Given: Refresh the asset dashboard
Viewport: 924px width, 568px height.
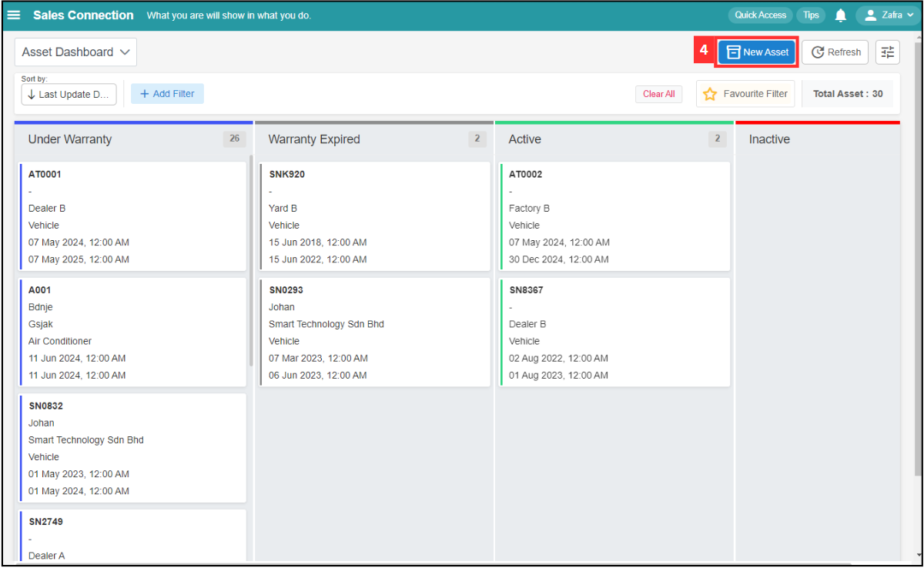Looking at the screenshot, I should pyautogui.click(x=835, y=52).
